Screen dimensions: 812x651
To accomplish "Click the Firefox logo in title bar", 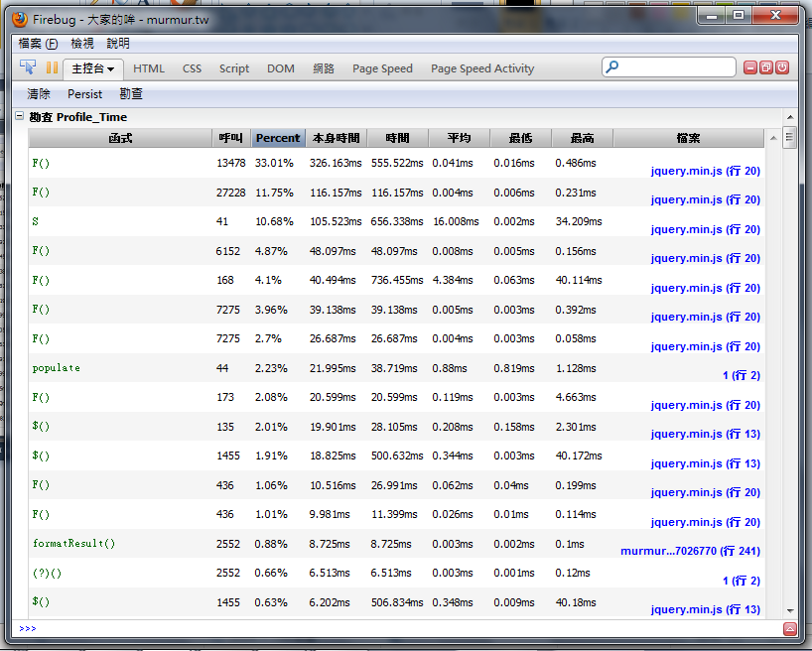I will click(20, 20).
